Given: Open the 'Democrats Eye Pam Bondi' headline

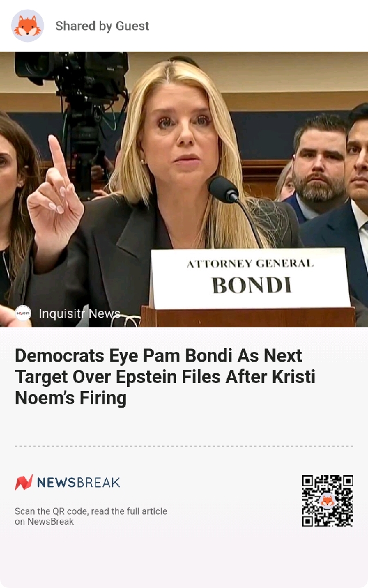Looking at the screenshot, I should (x=165, y=377).
